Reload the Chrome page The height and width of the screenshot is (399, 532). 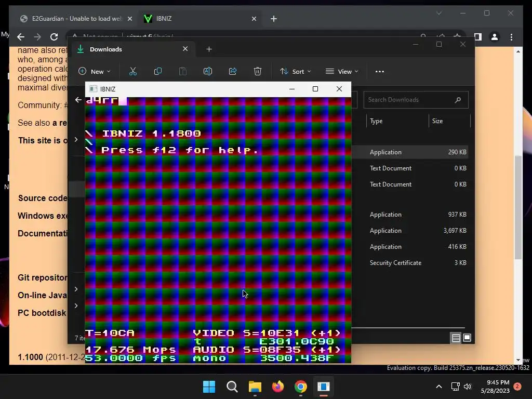coord(54,37)
